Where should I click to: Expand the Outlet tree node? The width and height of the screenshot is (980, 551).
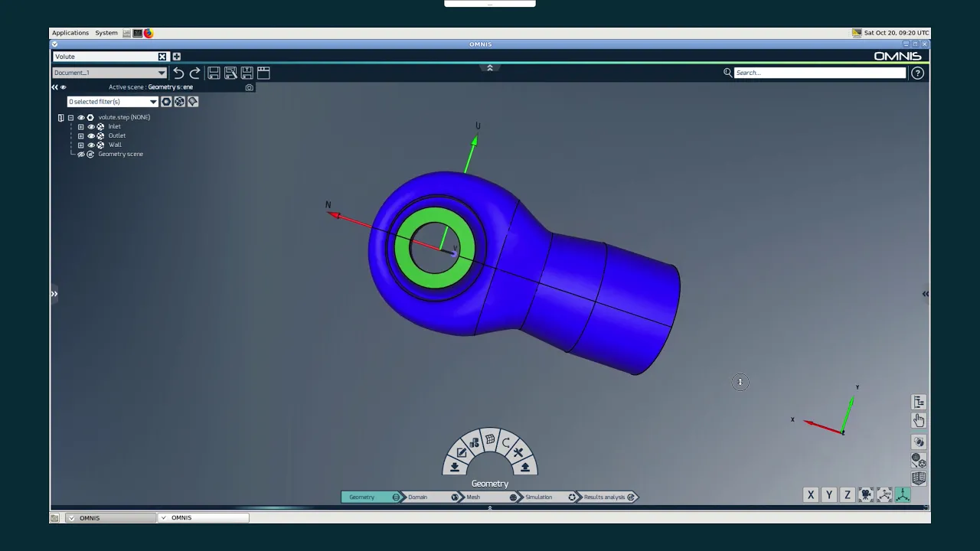[80, 135]
